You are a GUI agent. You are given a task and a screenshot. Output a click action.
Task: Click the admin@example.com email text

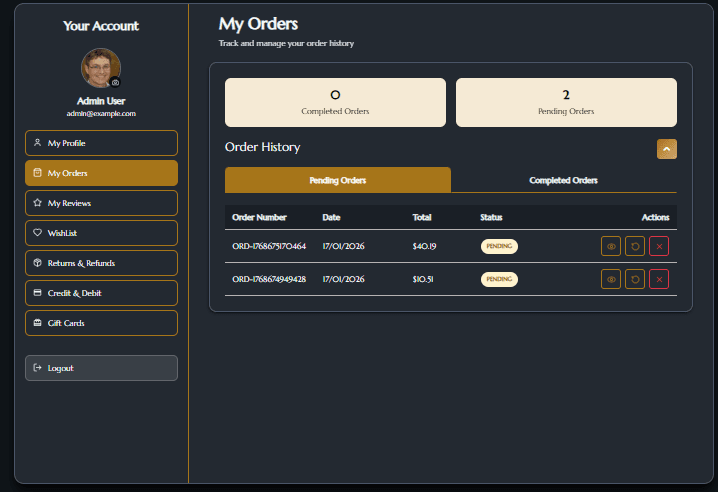101,114
